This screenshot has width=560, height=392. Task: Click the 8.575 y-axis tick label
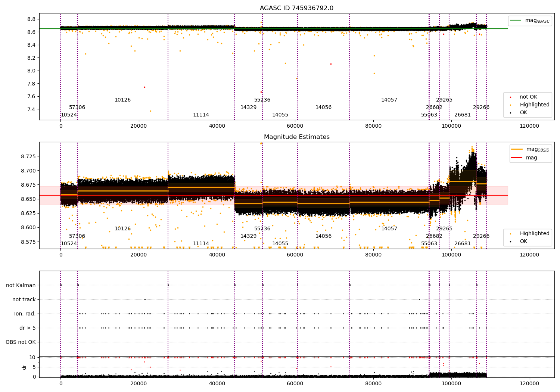point(28,242)
